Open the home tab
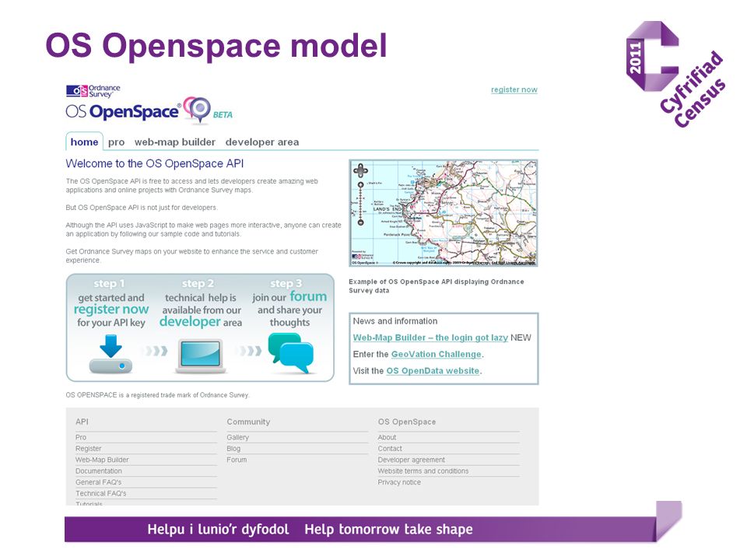 (x=84, y=142)
